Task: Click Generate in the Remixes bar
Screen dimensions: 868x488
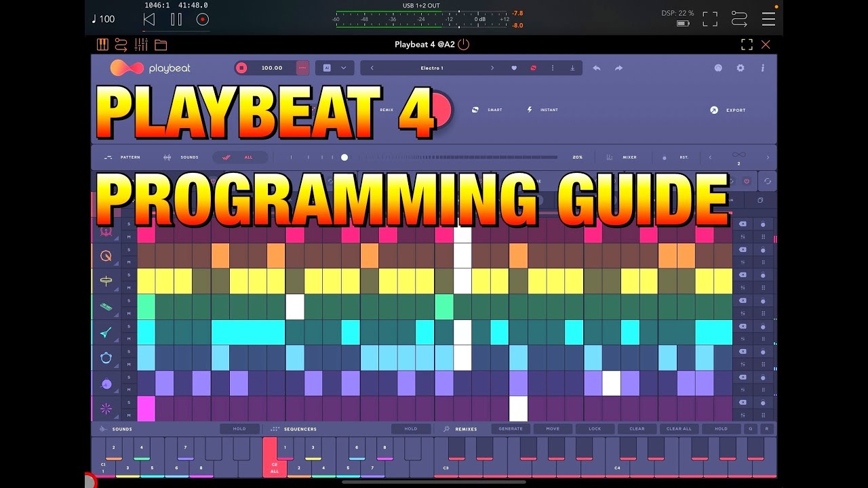Action: pyautogui.click(x=511, y=428)
